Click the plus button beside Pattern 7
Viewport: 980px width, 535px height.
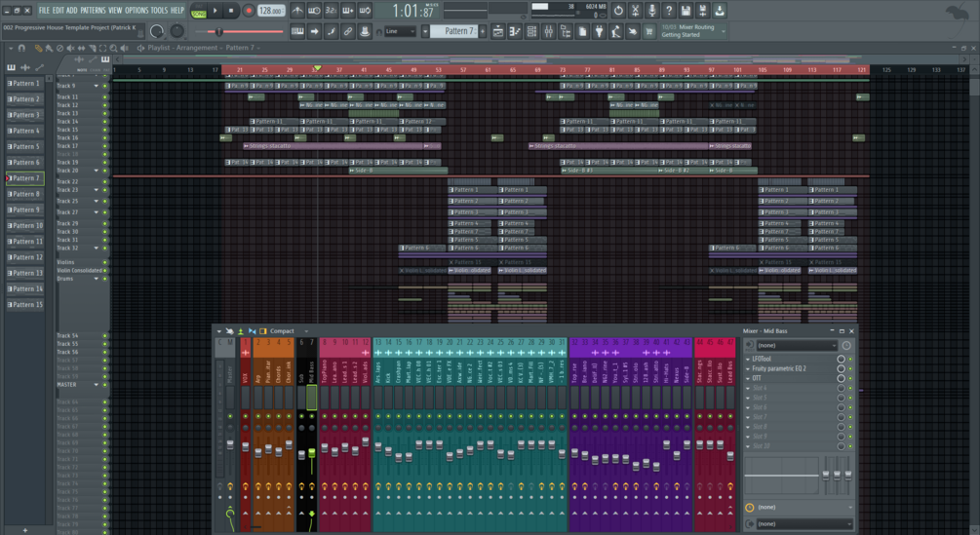483,31
